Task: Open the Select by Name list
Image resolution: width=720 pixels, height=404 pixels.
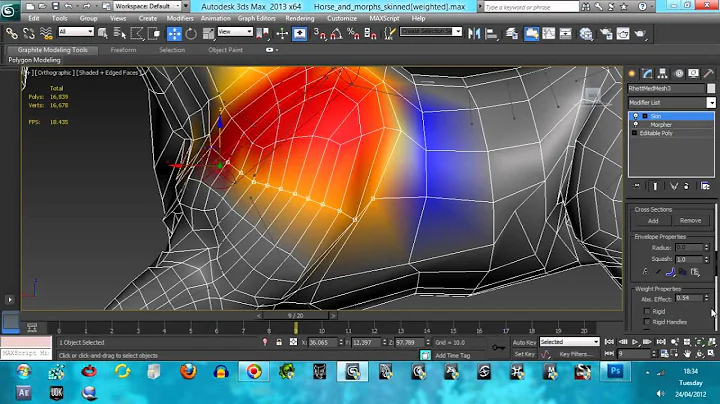Action: pyautogui.click(x=119, y=33)
